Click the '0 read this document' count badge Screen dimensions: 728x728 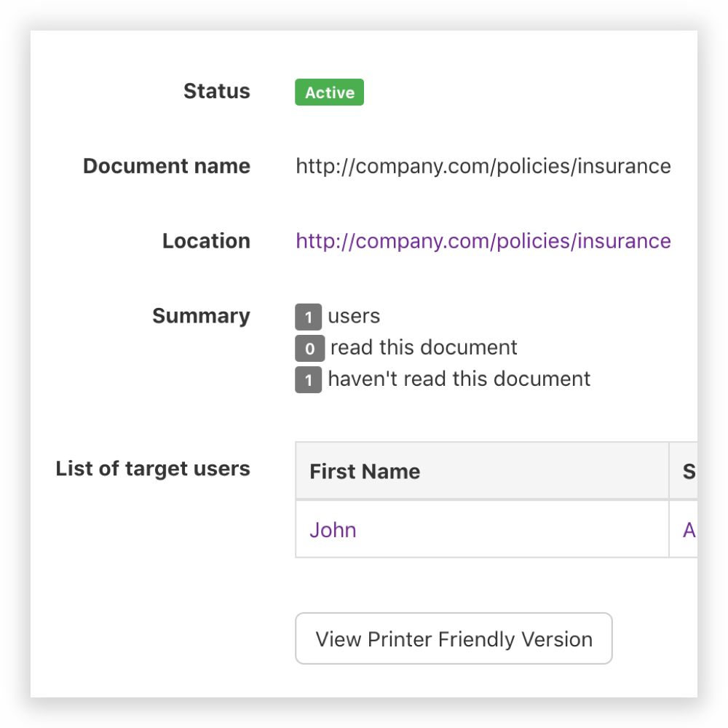[x=310, y=349]
